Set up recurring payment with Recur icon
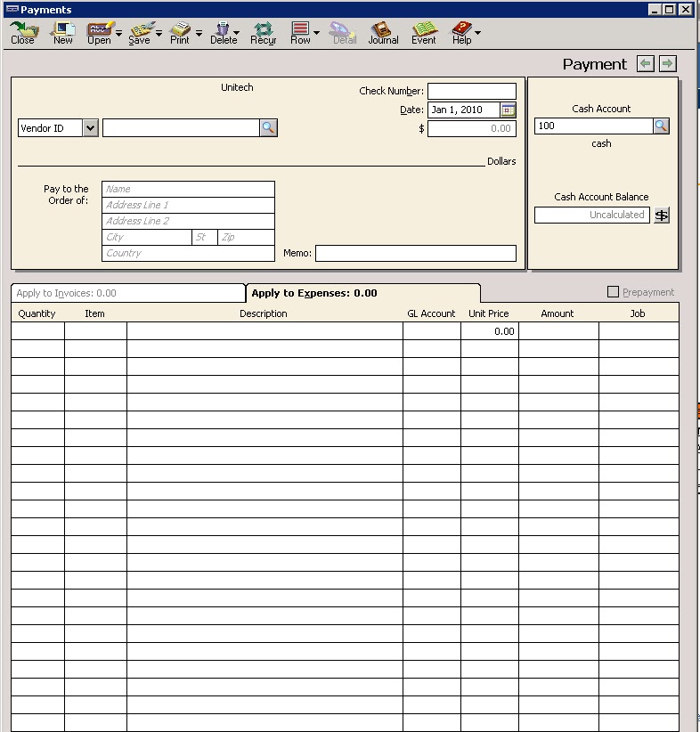Viewport: 700px width, 732px height. pyautogui.click(x=264, y=33)
